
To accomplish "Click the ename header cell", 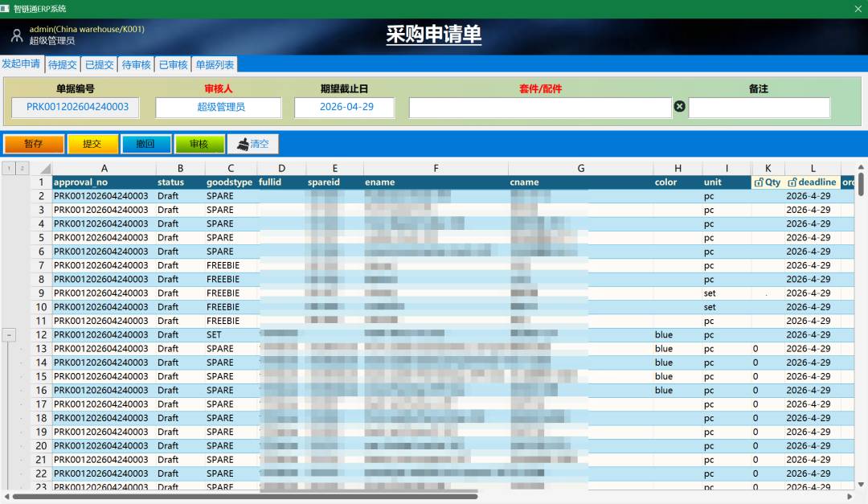I will click(x=436, y=182).
